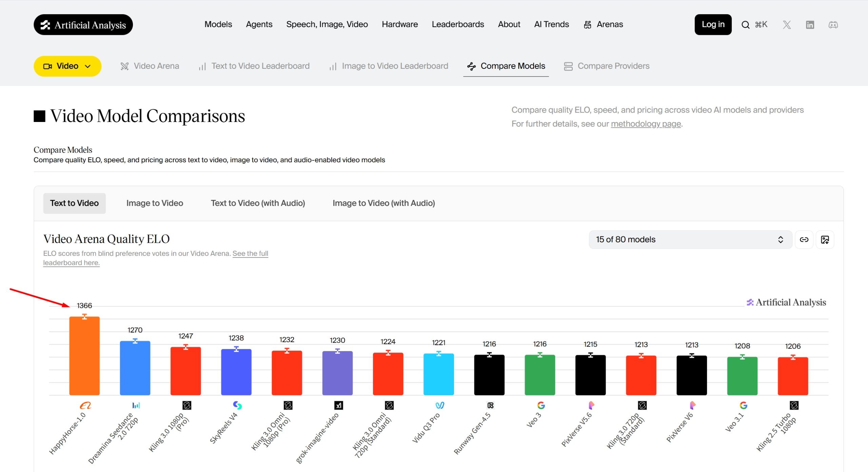Click the Log in button
This screenshot has height=472, width=868.
tap(713, 24)
